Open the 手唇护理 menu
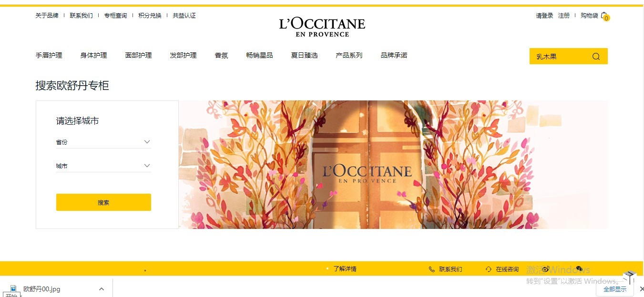Image resolution: width=644 pixels, height=297 pixels. [49, 55]
